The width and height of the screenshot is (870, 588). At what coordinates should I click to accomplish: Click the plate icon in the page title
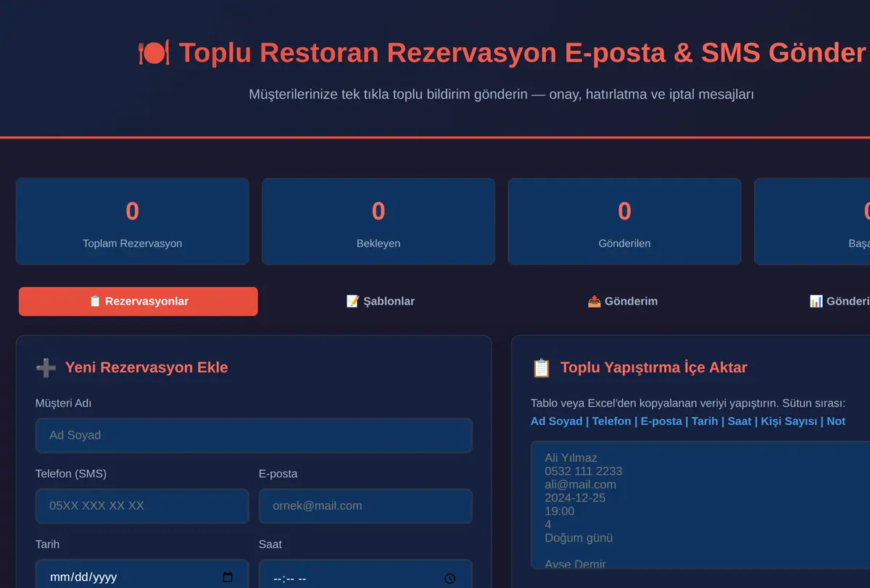click(x=154, y=53)
